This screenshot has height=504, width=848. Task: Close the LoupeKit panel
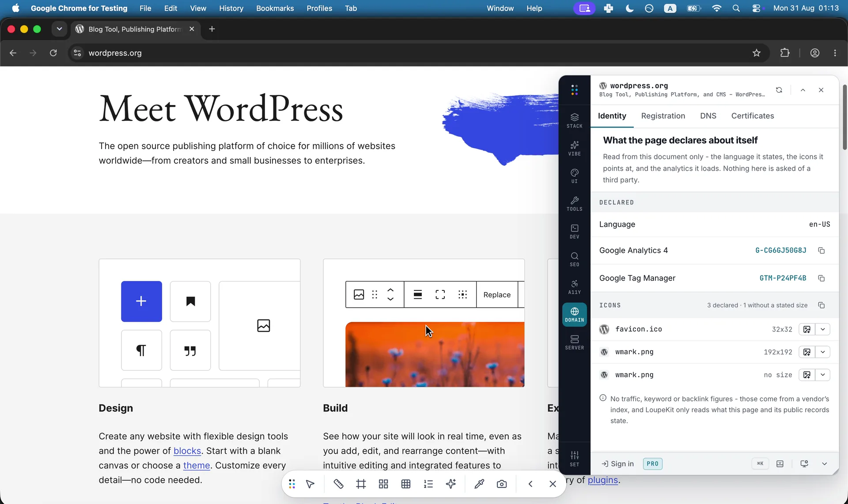coord(821,90)
